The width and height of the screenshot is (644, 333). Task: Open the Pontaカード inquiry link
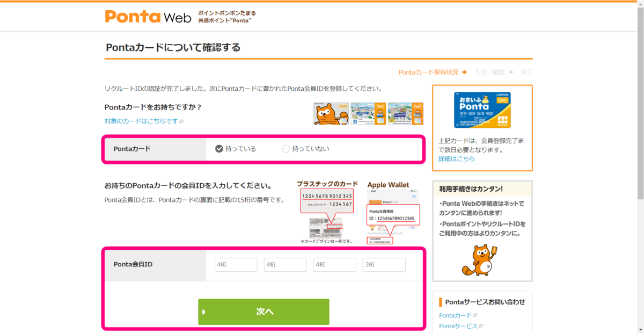[456, 315]
